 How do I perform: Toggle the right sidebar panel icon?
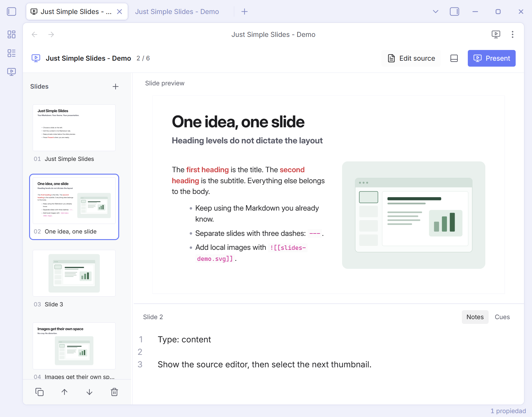(454, 12)
